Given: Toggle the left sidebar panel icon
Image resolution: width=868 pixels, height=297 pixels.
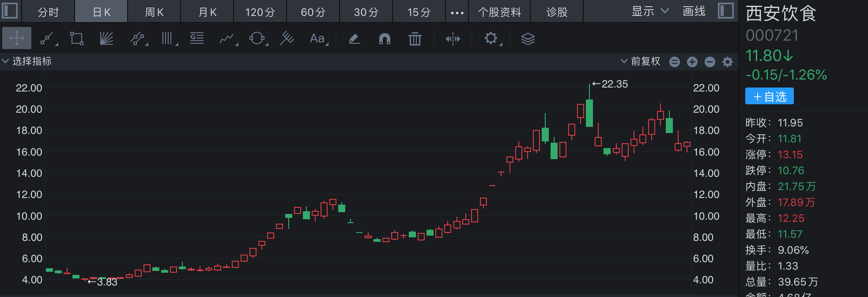Looking at the screenshot, I should (10, 11).
